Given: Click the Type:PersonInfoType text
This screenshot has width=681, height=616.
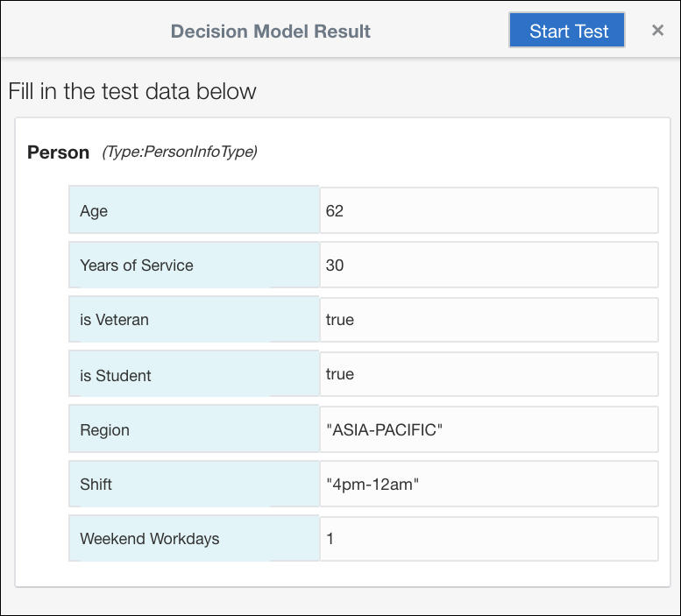Looking at the screenshot, I should [x=180, y=152].
